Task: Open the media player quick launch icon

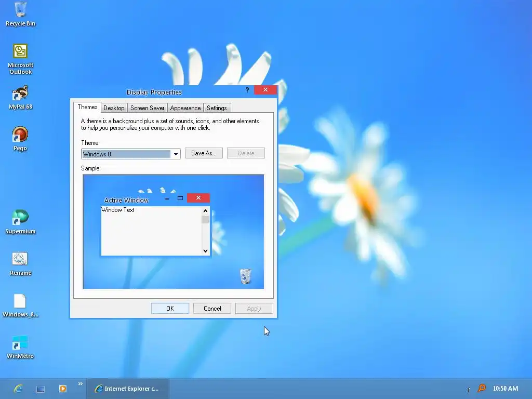Action: 63,389
